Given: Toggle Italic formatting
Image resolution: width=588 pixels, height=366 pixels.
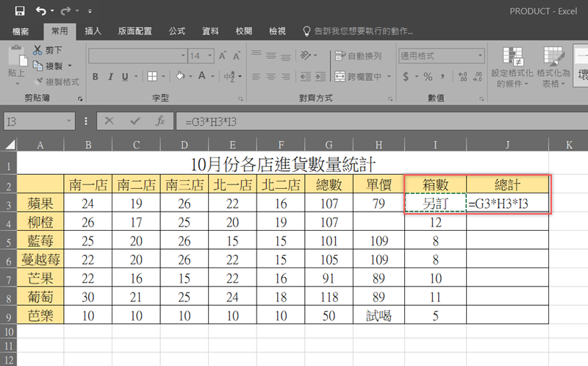Looking at the screenshot, I should click(112, 76).
